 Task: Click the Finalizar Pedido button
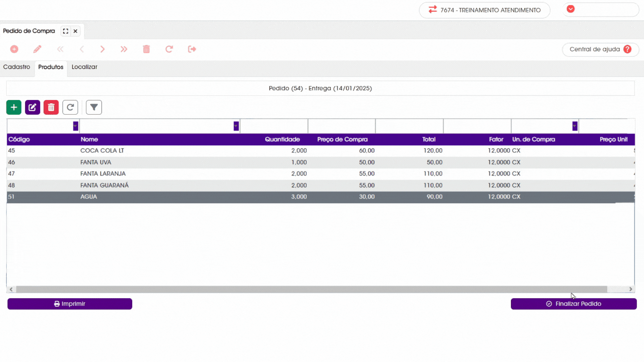coord(574,304)
